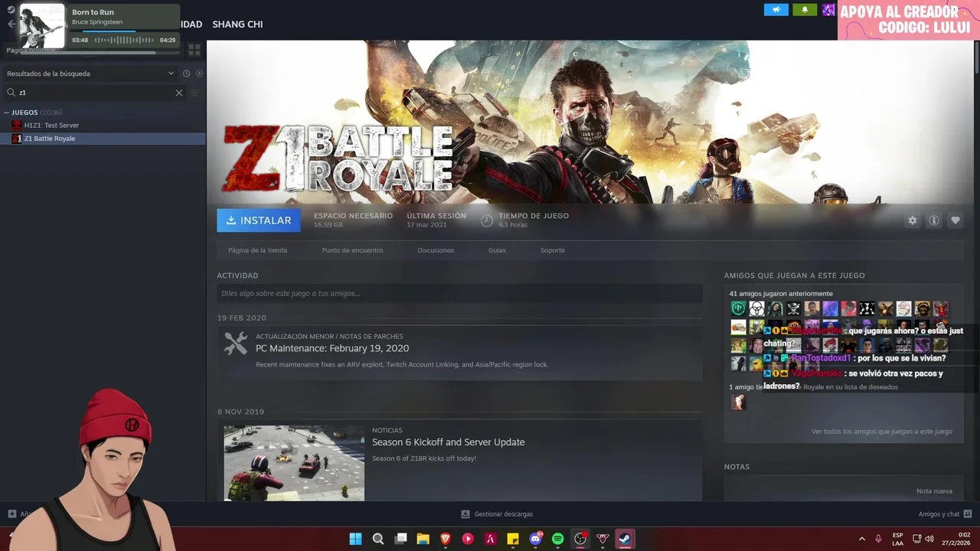The width and height of the screenshot is (980, 551).
Task: Click the system tray microphone icon
Action: [878, 539]
